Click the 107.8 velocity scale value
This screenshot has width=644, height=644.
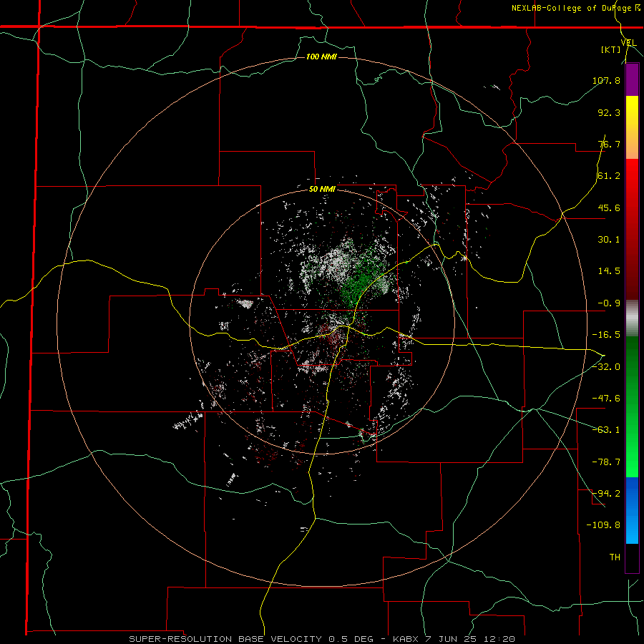point(606,80)
